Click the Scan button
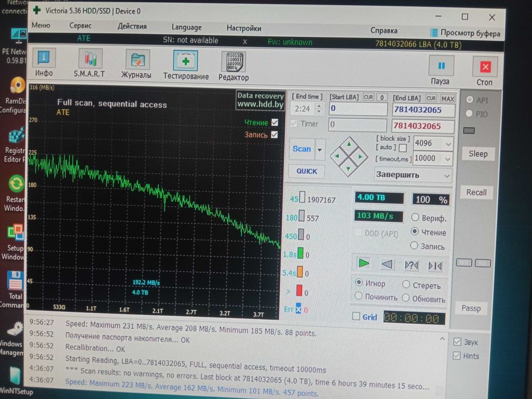This screenshot has width=532, height=399. [x=302, y=149]
